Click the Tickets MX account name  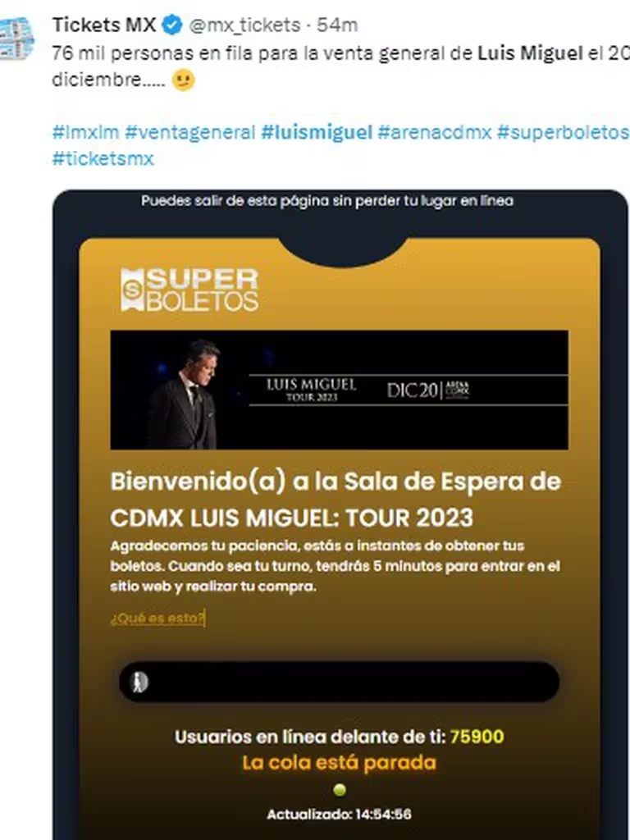104,25
